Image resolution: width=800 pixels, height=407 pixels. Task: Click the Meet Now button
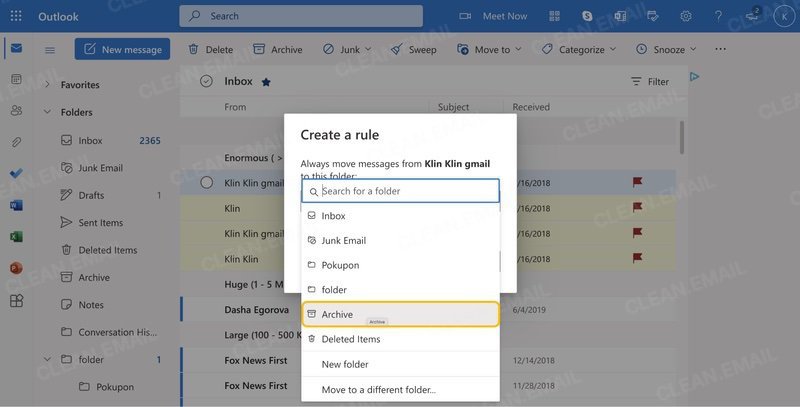[494, 16]
